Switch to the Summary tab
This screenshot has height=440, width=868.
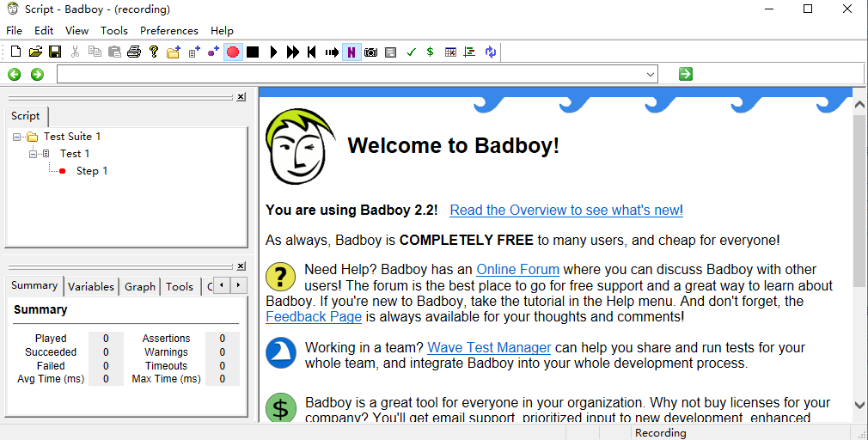pyautogui.click(x=34, y=285)
